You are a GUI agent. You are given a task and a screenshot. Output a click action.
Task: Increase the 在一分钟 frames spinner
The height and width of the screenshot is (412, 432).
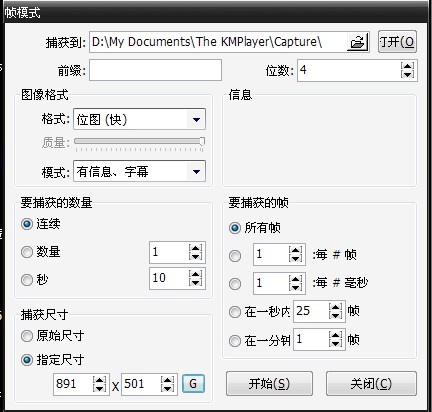pos(335,335)
